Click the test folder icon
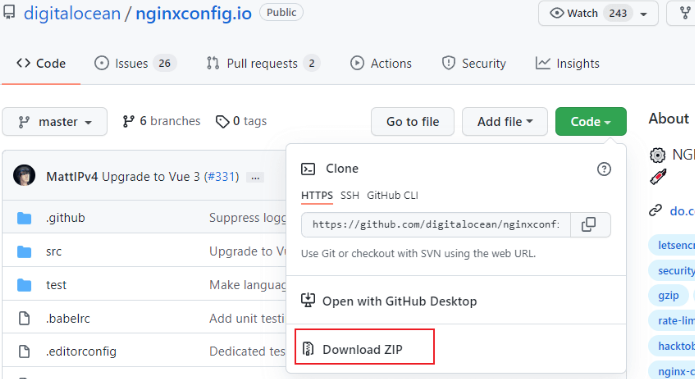This screenshot has width=695, height=379. click(24, 285)
